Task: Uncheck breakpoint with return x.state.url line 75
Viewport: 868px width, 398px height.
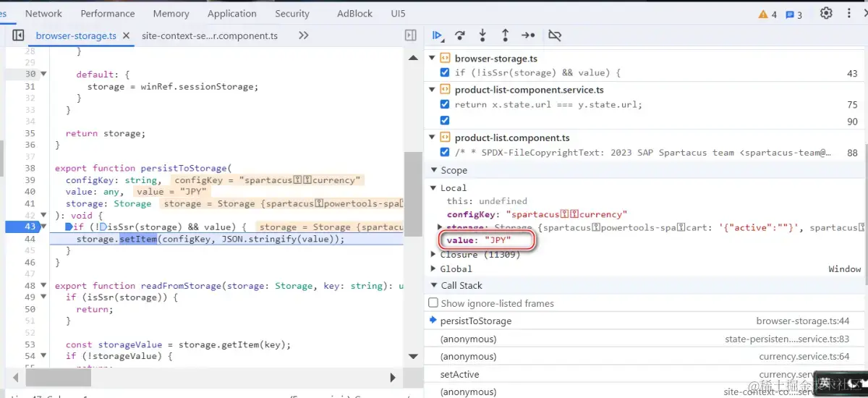Action: [445, 105]
